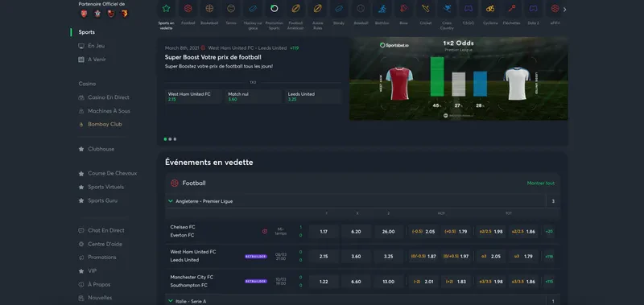
Task: Click the live clock icon on Chelsea row
Action: [x=265, y=232]
